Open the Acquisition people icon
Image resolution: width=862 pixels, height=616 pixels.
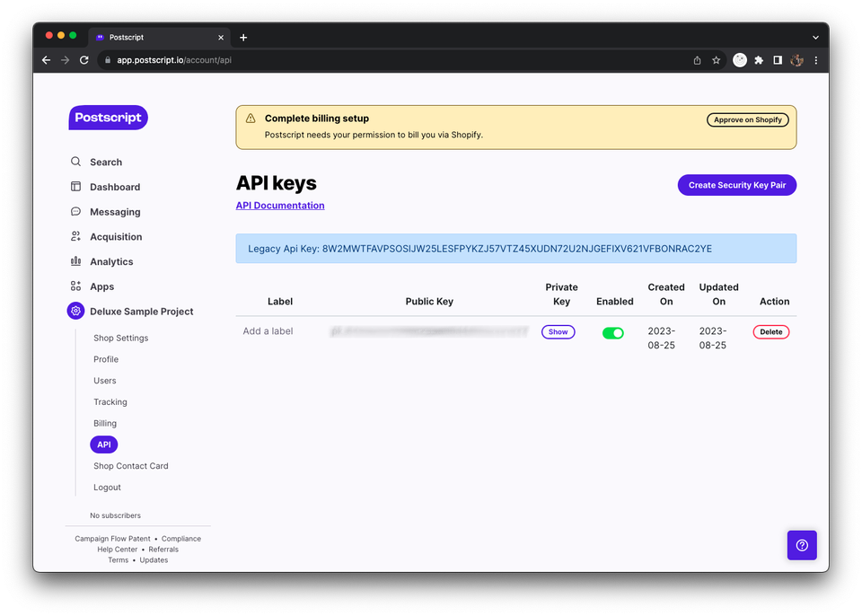pos(75,237)
